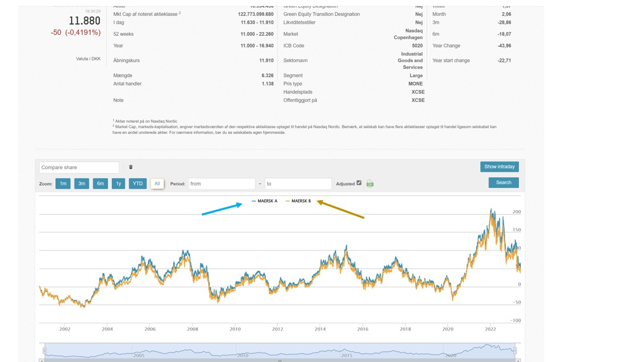Click the last price 11.880
Image resolution: width=644 pixels, height=362 pixels.
[x=85, y=21]
